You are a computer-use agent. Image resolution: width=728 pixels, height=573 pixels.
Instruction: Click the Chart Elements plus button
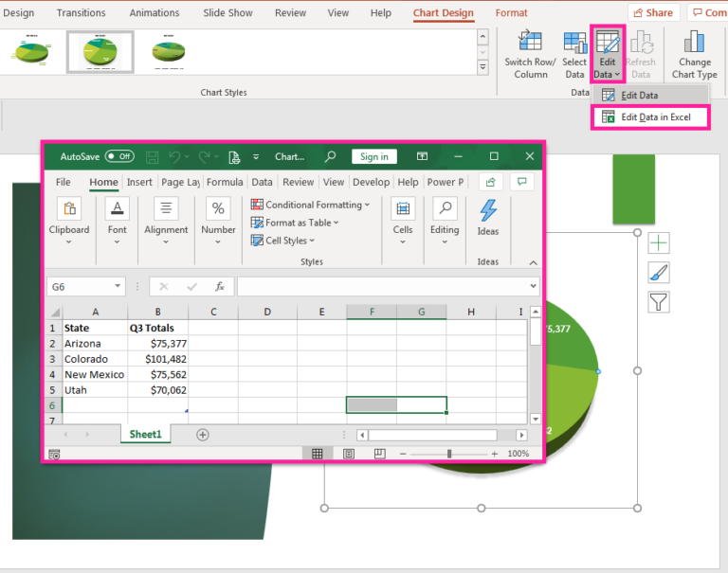(659, 243)
